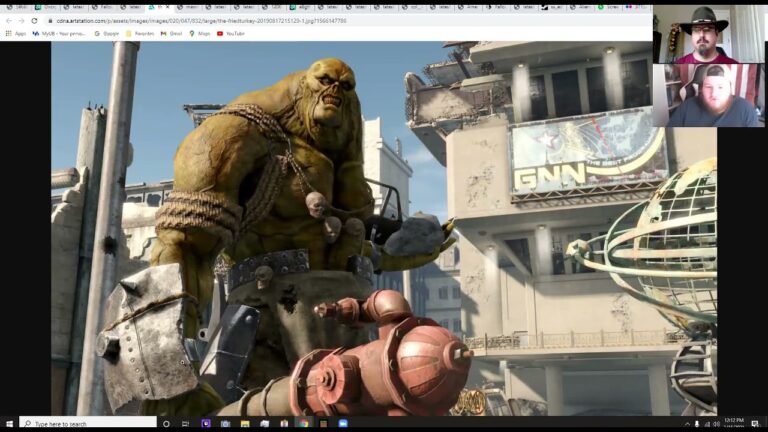Image resolution: width=768 pixels, height=432 pixels.
Task: Open the Gmail bookmark
Action: (171, 33)
